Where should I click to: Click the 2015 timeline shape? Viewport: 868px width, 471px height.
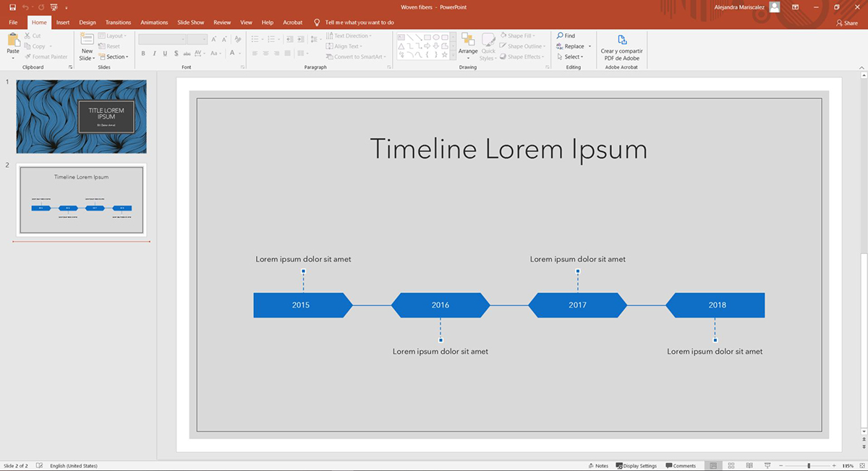[302, 305]
